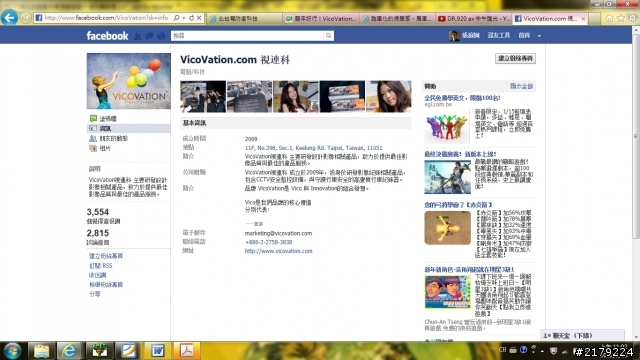Click the Keelung Rd. Taipei address link
Viewport: 640px width, 360px height.
[313, 148]
